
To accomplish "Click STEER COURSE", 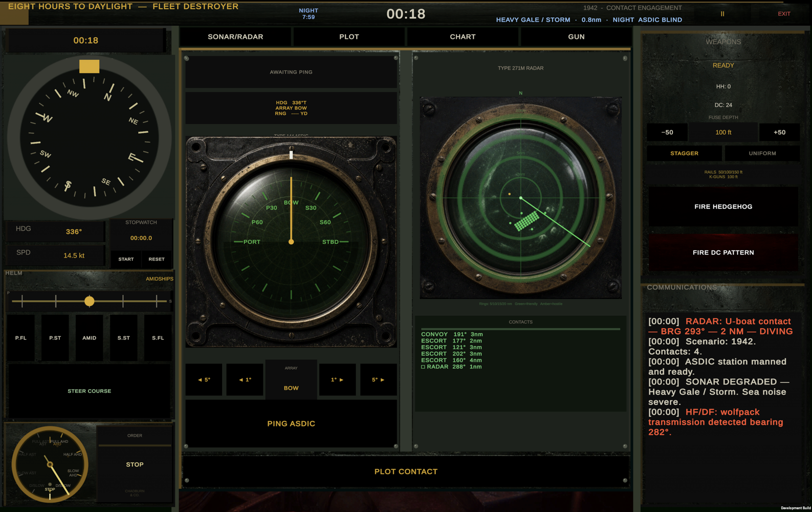I will [90, 391].
